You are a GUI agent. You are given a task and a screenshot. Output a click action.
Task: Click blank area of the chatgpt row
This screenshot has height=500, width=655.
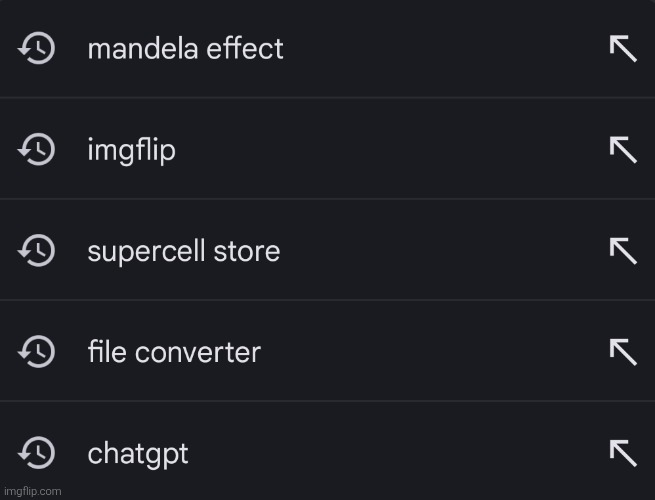coord(400,452)
